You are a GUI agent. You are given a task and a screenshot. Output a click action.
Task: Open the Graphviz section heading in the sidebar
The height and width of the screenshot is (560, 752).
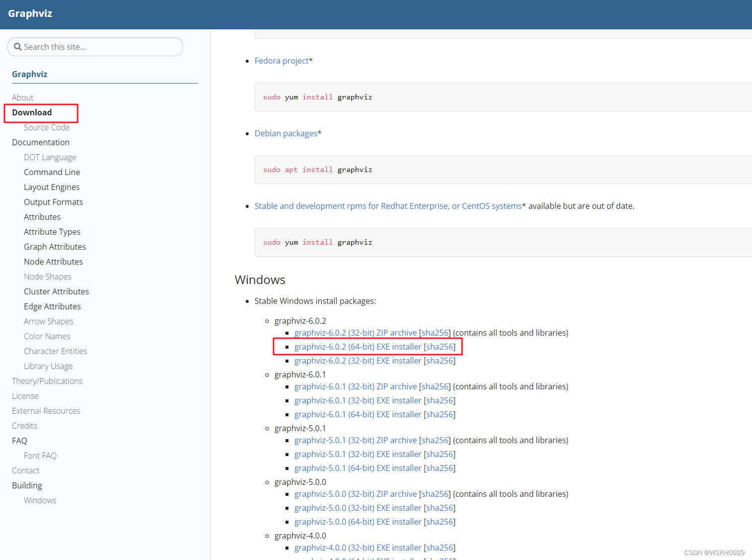tap(30, 74)
